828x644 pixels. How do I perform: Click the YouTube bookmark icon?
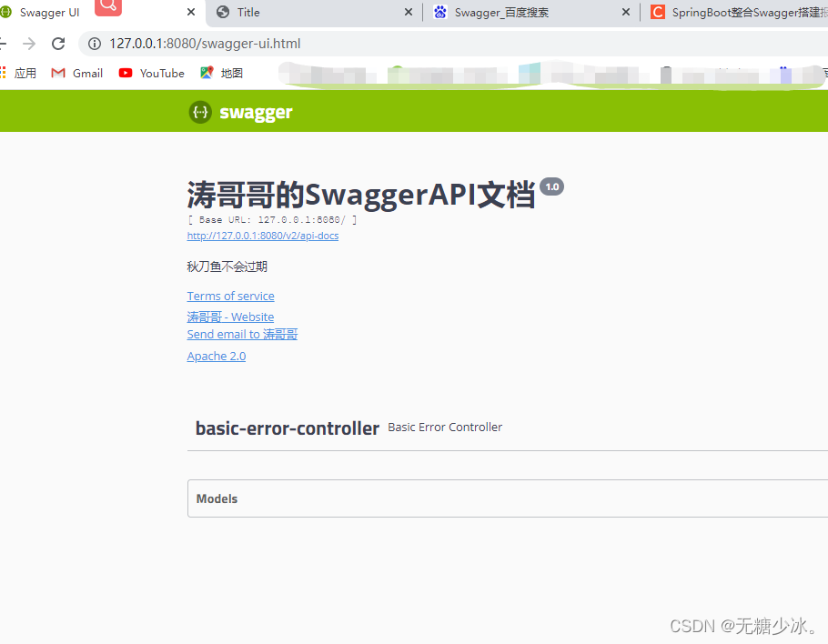pyautogui.click(x=124, y=73)
